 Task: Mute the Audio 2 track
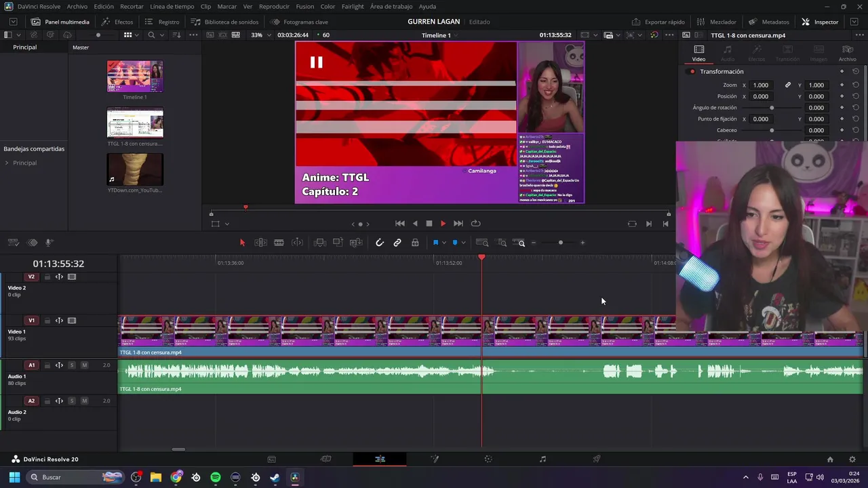pyautogui.click(x=84, y=401)
